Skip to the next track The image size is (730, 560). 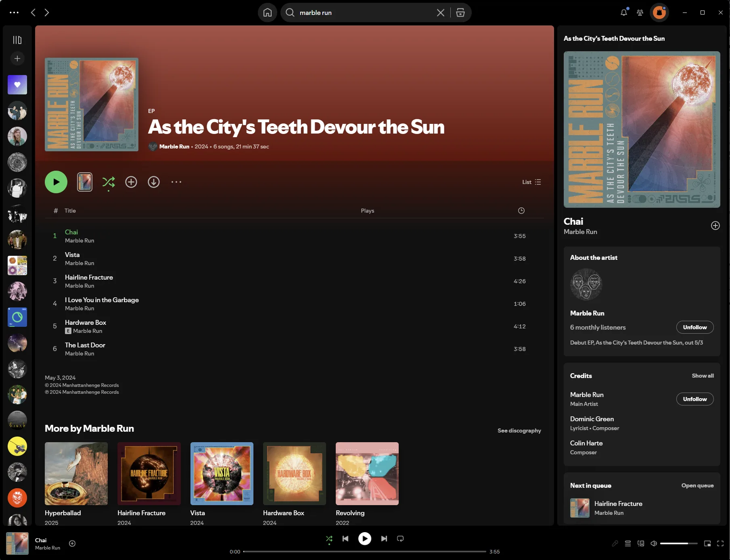coord(384,539)
